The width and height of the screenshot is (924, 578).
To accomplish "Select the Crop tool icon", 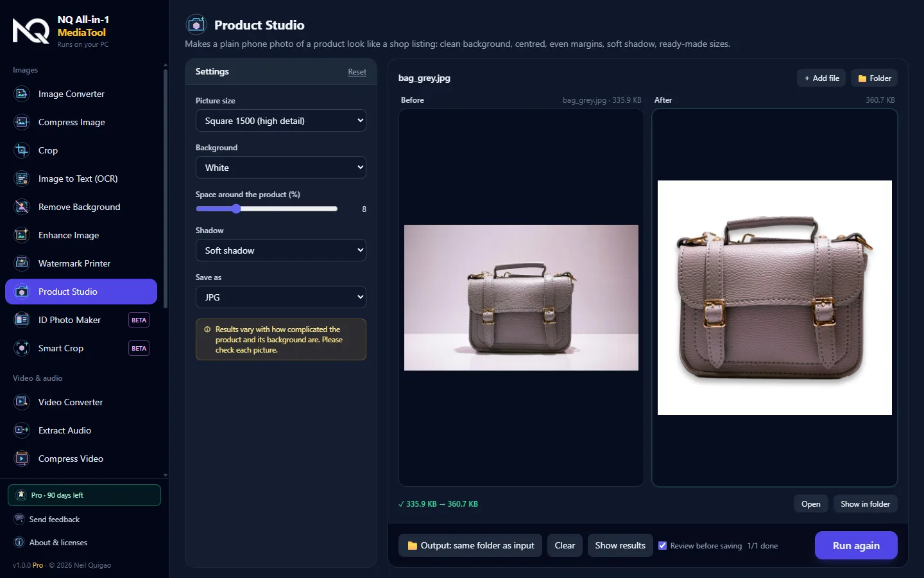I will [x=22, y=150].
